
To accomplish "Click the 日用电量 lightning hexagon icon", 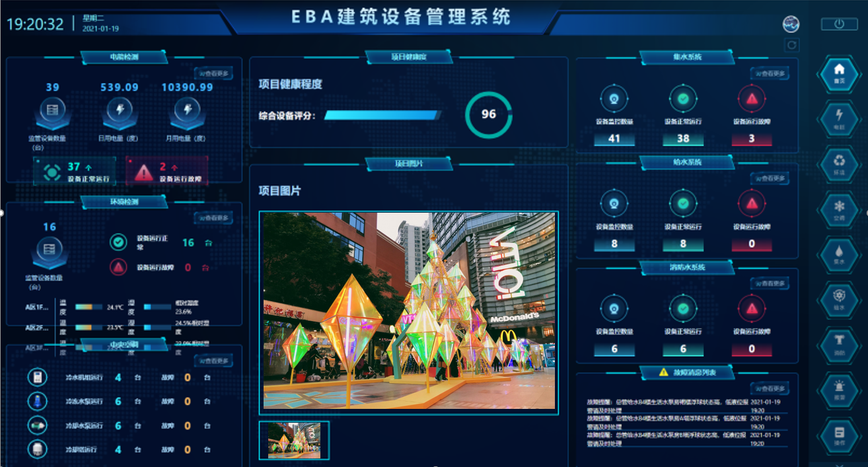I will (x=120, y=112).
